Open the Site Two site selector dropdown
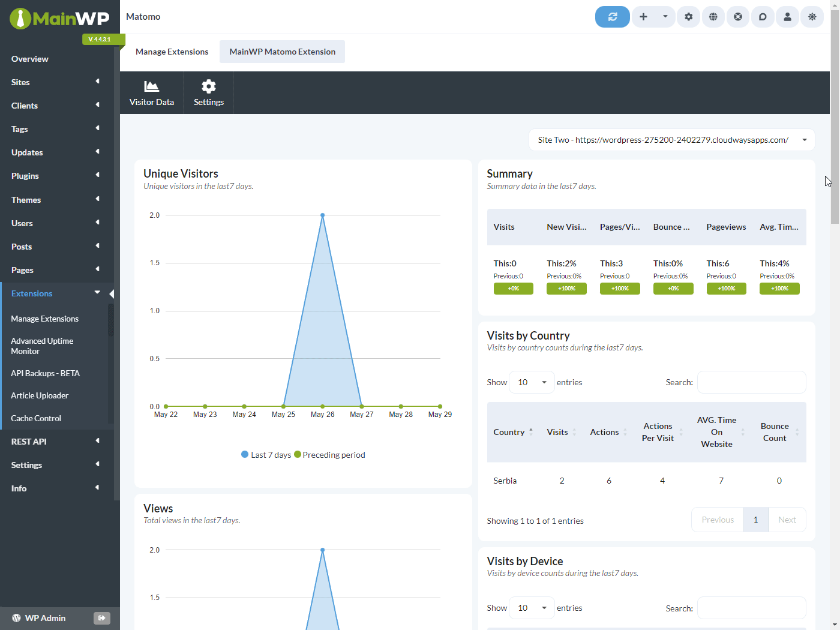This screenshot has width=840, height=630. pyautogui.click(x=672, y=140)
